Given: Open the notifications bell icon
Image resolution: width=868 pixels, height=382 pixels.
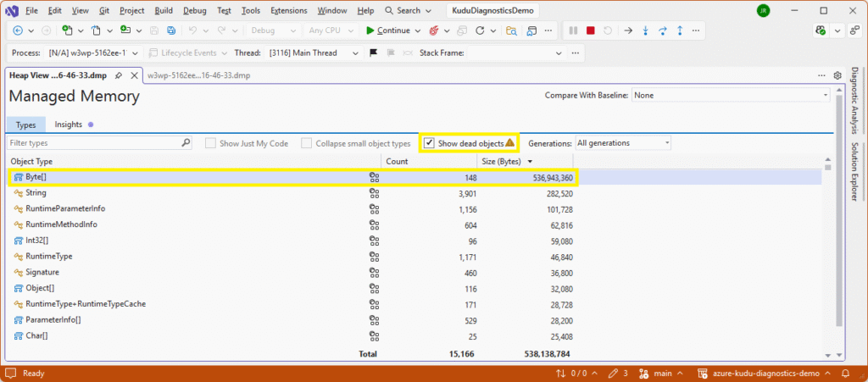Looking at the screenshot, I should (845, 374).
